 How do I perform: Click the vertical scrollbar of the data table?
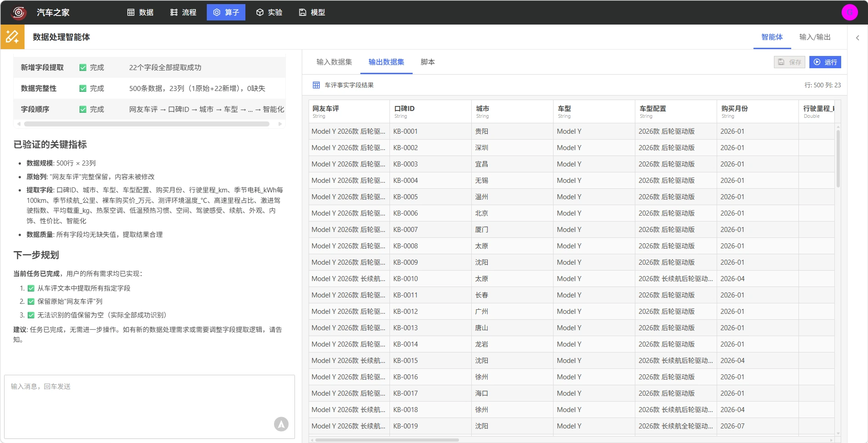838,159
